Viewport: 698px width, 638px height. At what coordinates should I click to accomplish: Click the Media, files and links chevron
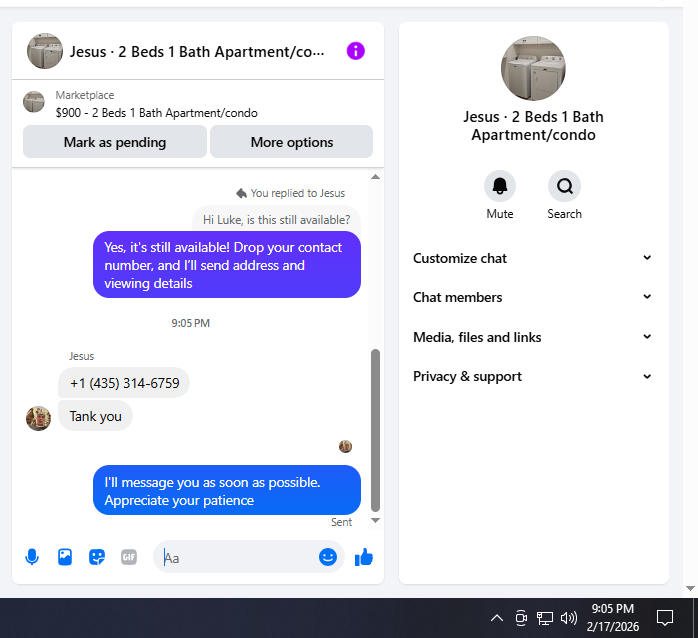pos(647,337)
